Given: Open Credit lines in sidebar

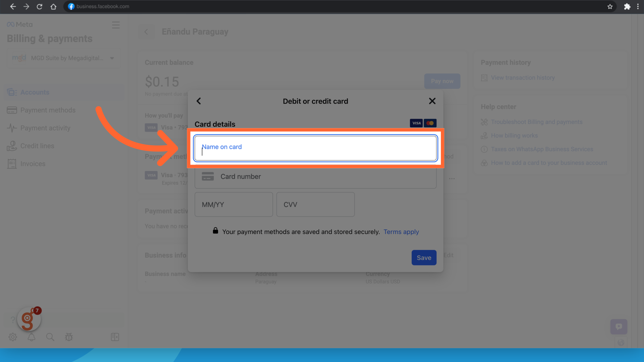Looking at the screenshot, I should (x=37, y=146).
